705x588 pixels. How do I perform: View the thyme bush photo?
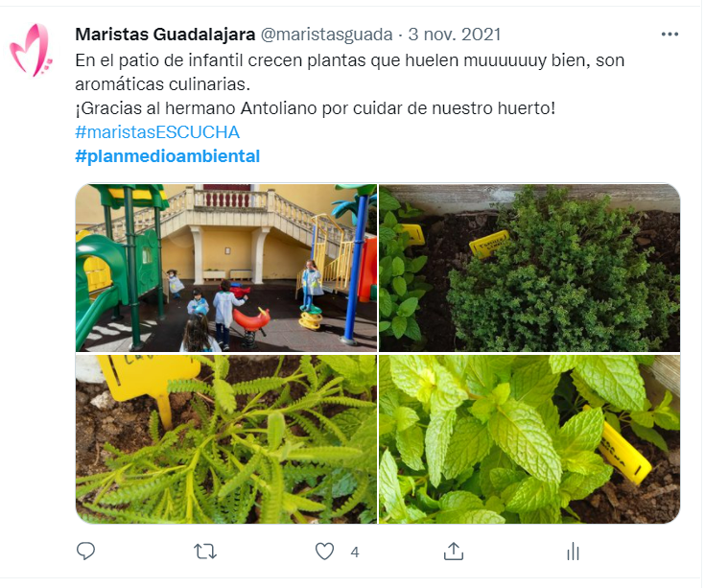coord(529,268)
